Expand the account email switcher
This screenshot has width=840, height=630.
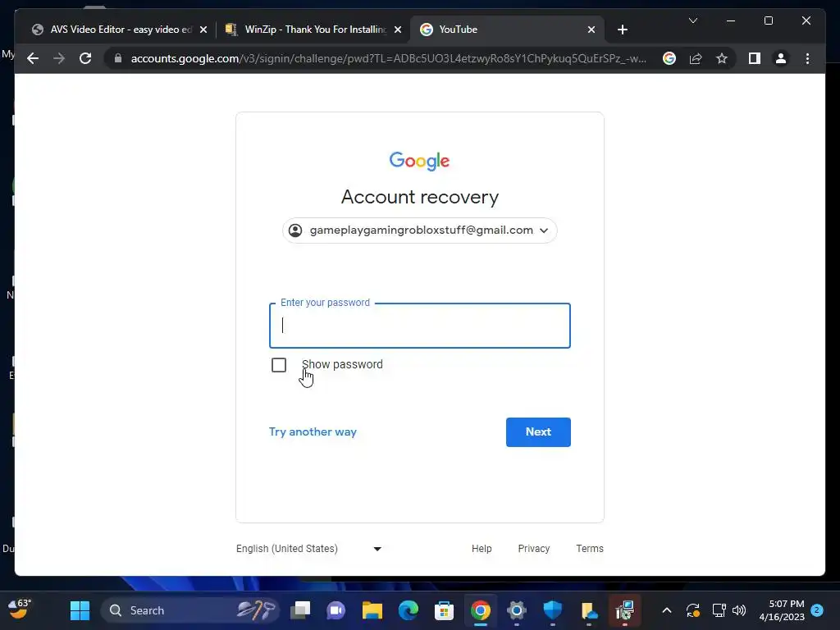[x=419, y=231]
